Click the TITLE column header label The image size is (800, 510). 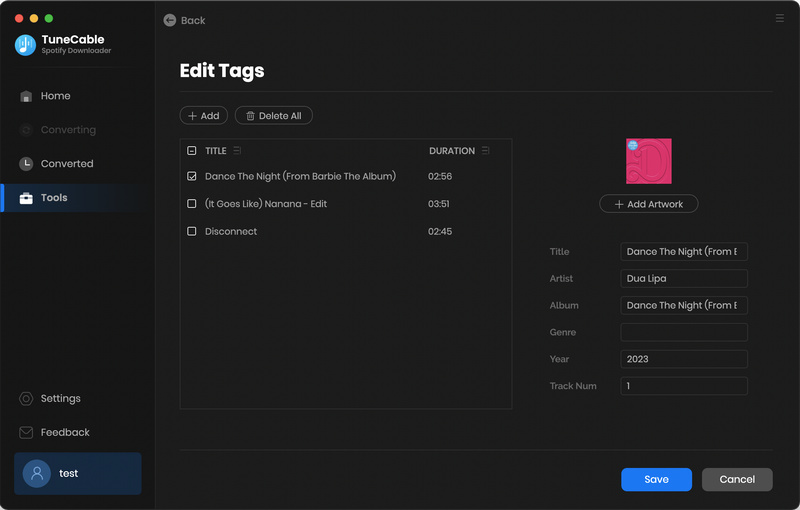216,151
